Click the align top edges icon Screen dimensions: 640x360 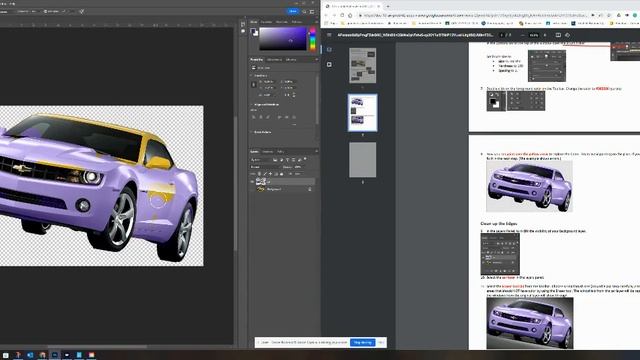(x=279, y=117)
